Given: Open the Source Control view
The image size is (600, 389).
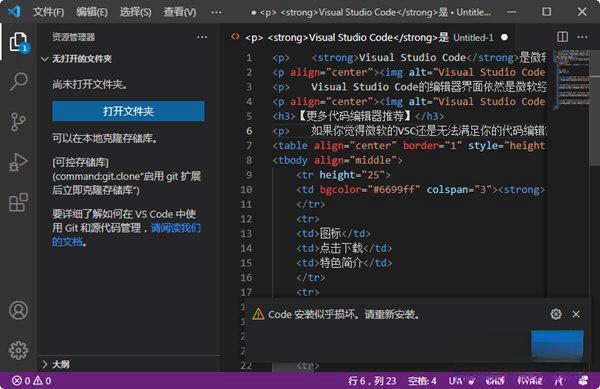Looking at the screenshot, I should [18, 122].
